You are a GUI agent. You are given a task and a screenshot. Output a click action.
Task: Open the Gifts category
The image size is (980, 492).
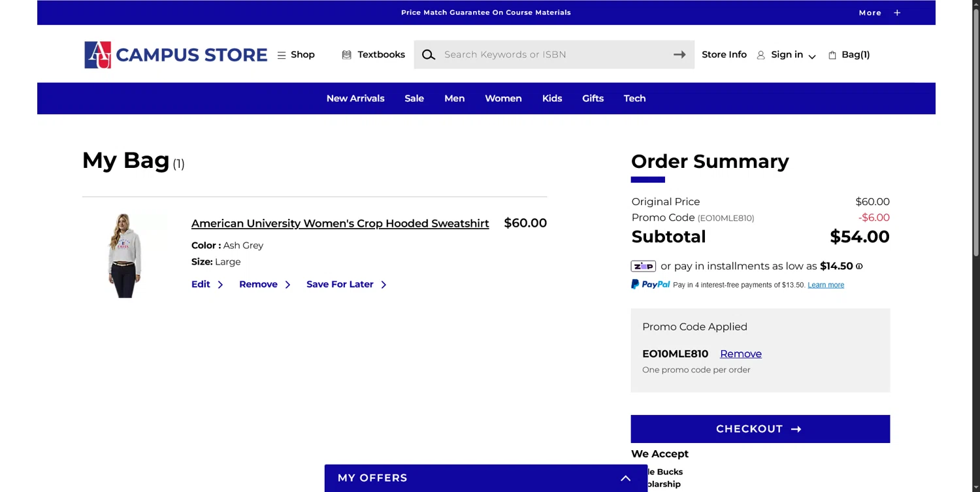(593, 99)
